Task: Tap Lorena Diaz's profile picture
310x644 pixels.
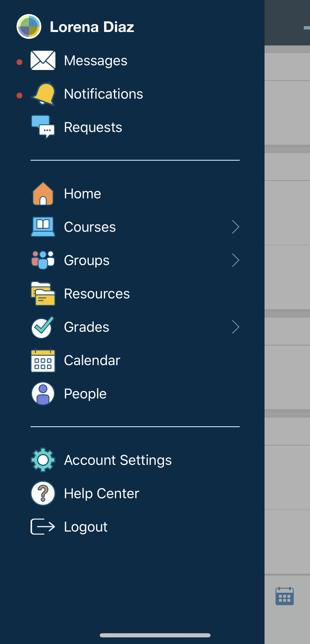Action: [x=29, y=26]
